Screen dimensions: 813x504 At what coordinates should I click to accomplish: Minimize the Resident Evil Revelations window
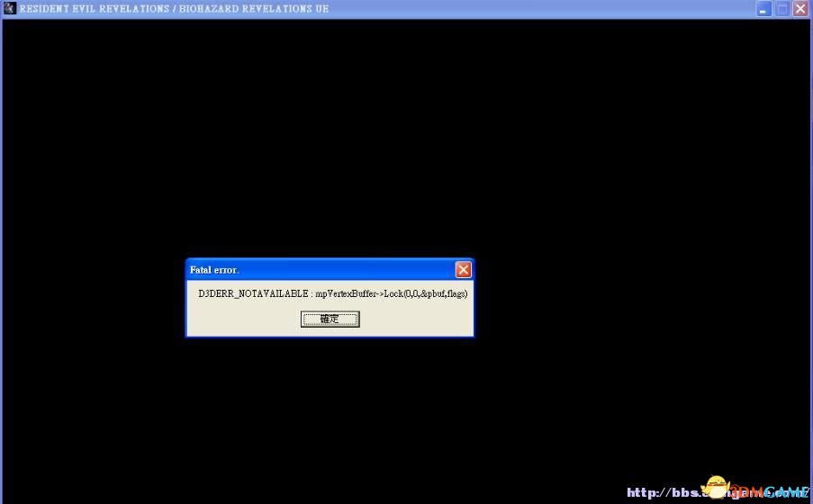pyautogui.click(x=763, y=9)
